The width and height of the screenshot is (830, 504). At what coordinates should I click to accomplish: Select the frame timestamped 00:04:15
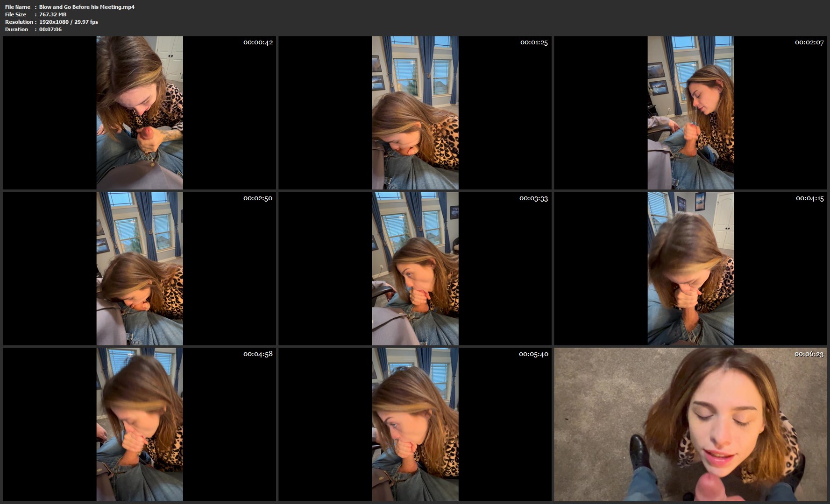tap(690, 268)
